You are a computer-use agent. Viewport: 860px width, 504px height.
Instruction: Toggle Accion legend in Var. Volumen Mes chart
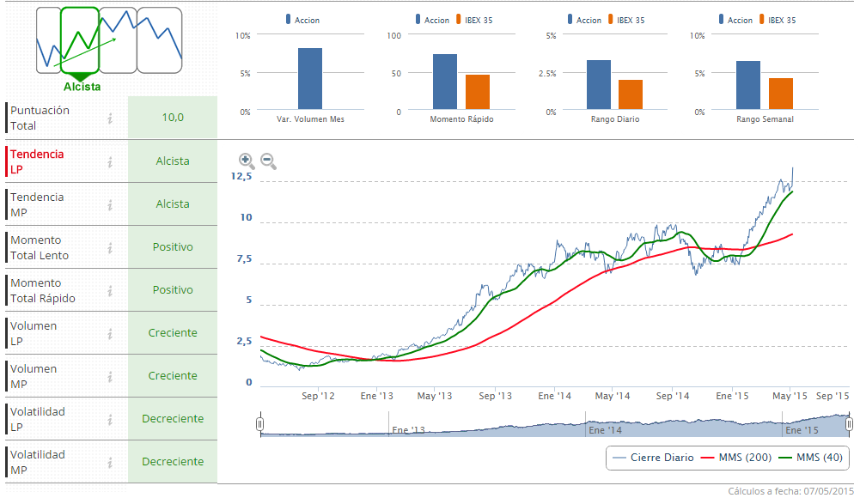[306, 20]
